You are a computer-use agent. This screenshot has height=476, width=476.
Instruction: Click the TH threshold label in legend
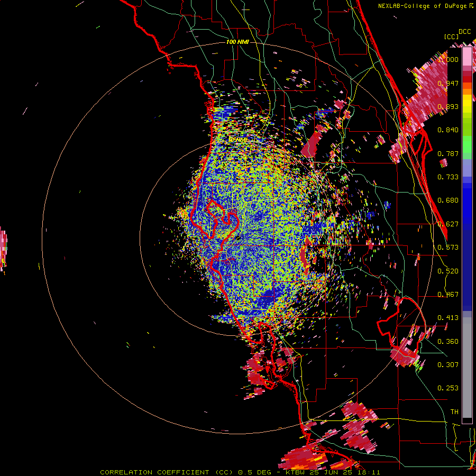454,411
